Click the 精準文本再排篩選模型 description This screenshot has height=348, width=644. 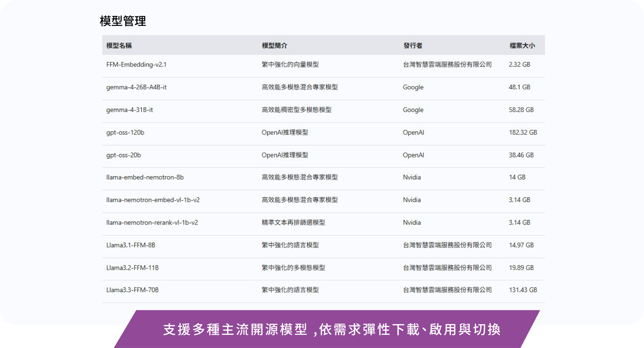click(293, 222)
